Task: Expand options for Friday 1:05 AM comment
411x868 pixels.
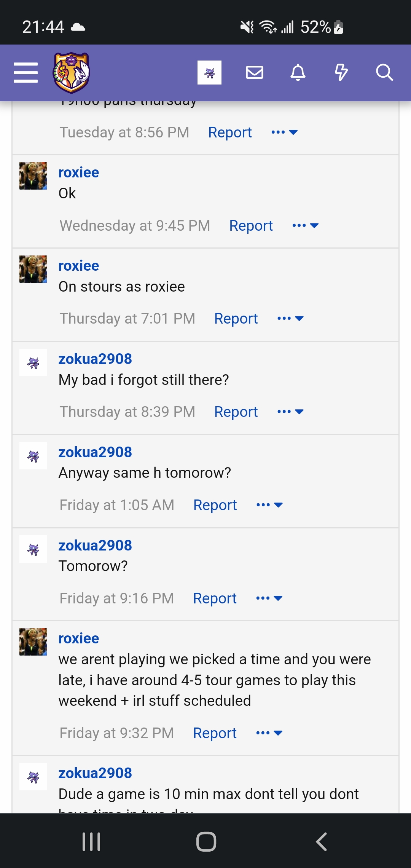Action: (x=269, y=505)
